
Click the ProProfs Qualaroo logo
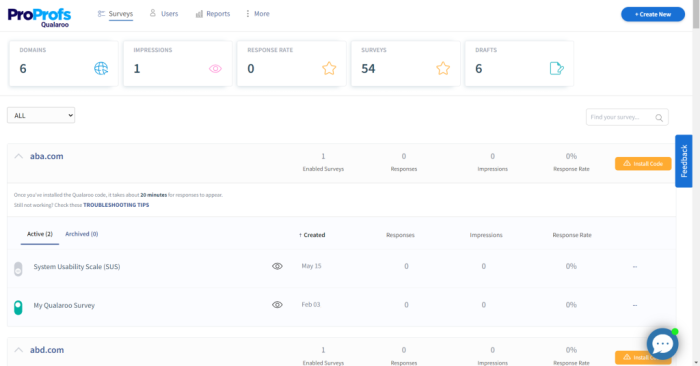pos(39,17)
